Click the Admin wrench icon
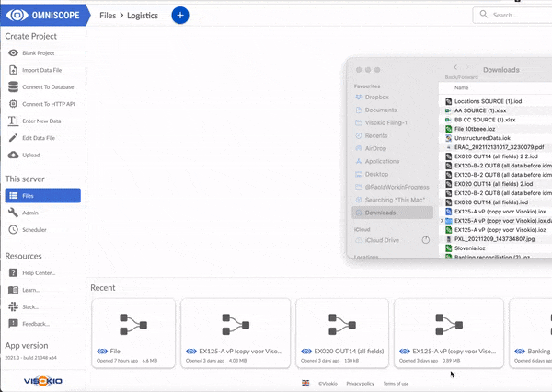This screenshot has width=552, height=392. tap(14, 213)
